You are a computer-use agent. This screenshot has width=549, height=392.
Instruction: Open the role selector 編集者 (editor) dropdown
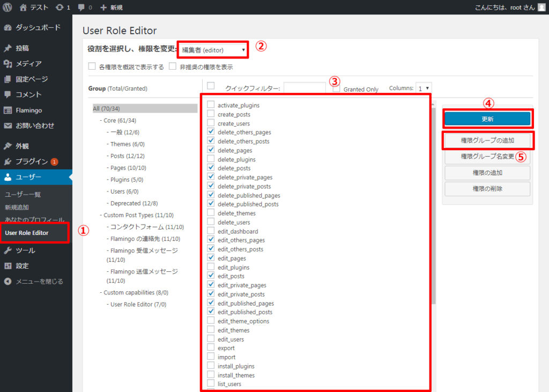click(x=213, y=50)
